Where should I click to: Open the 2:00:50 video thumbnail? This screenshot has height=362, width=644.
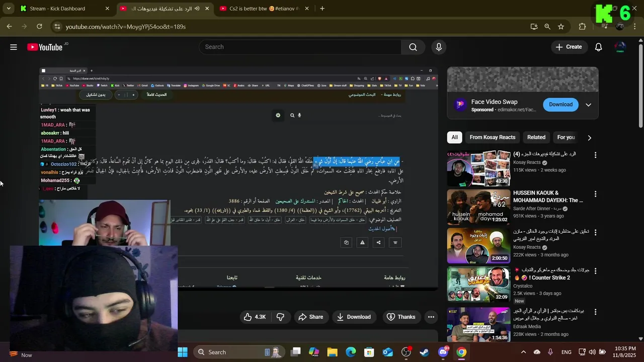pyautogui.click(x=478, y=246)
